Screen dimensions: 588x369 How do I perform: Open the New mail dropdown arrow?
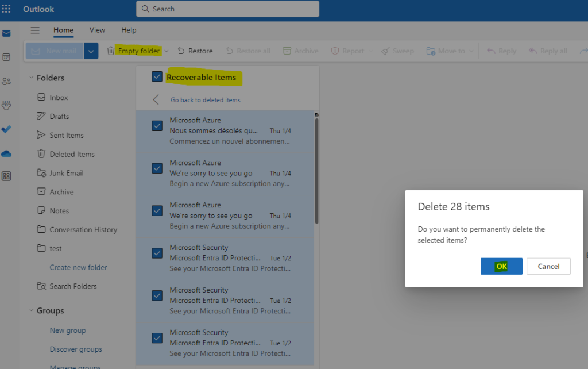click(x=91, y=51)
